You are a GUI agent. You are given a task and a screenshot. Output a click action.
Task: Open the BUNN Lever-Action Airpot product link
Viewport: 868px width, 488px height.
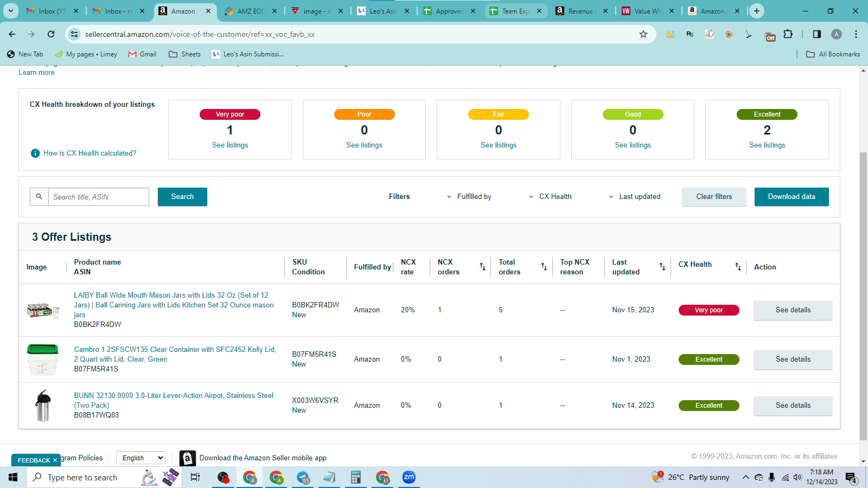point(174,401)
